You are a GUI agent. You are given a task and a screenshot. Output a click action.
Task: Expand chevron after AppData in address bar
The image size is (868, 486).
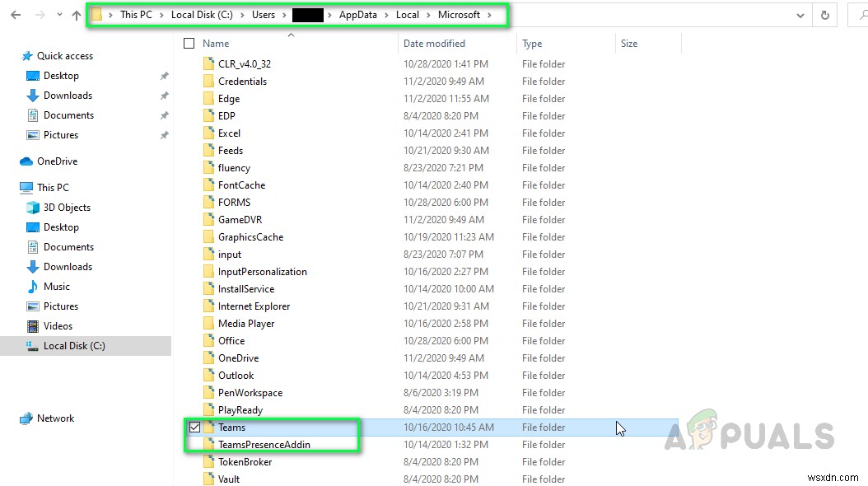[x=386, y=15]
